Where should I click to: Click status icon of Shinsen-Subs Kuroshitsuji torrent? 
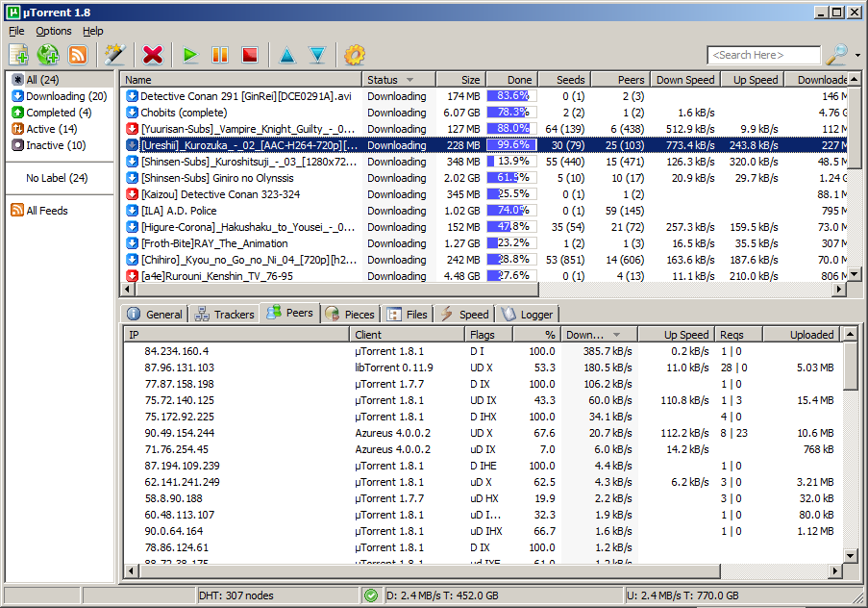[x=132, y=162]
